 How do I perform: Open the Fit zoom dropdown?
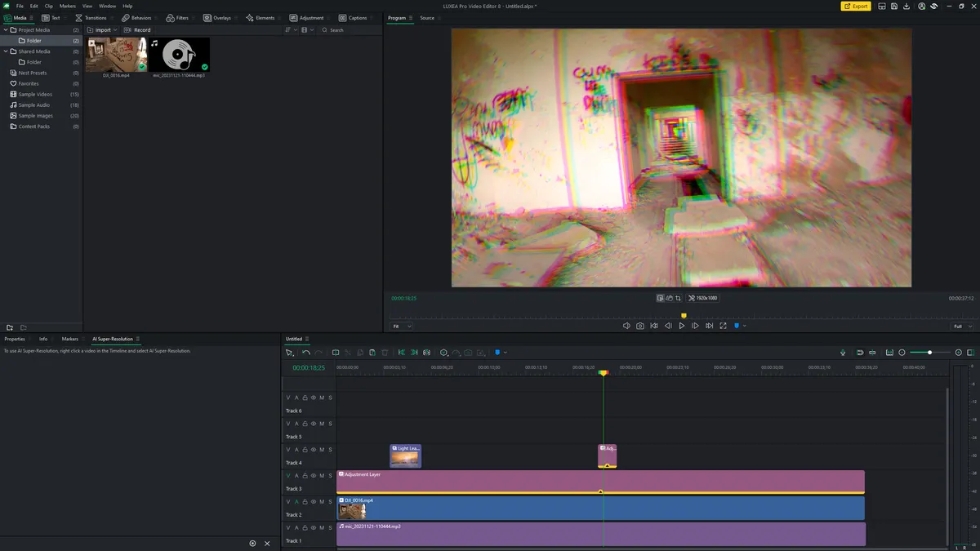tap(402, 326)
